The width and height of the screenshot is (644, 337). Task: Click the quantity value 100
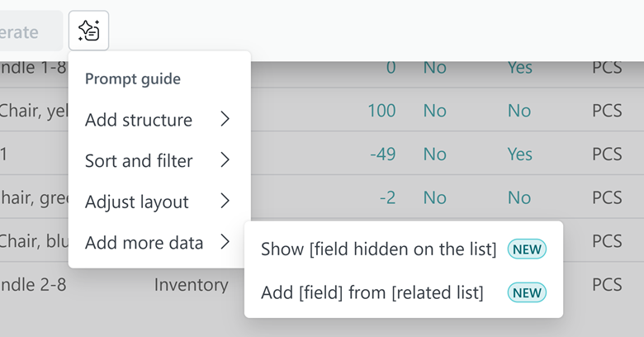click(381, 110)
